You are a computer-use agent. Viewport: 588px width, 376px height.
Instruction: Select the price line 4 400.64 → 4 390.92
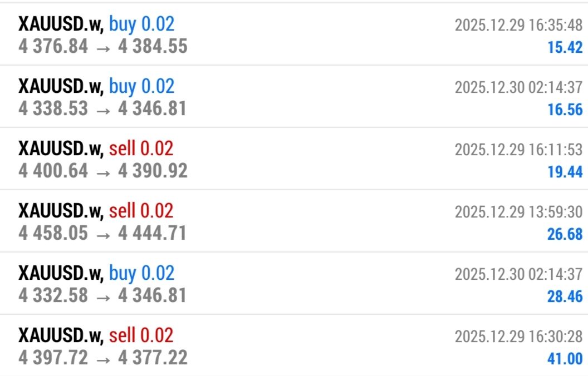click(102, 171)
